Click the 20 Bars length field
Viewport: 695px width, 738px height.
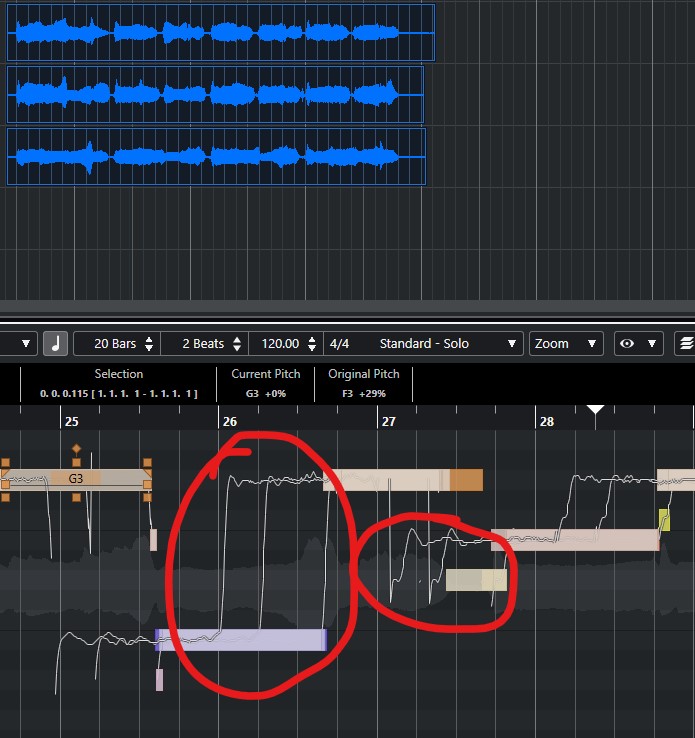(x=115, y=344)
